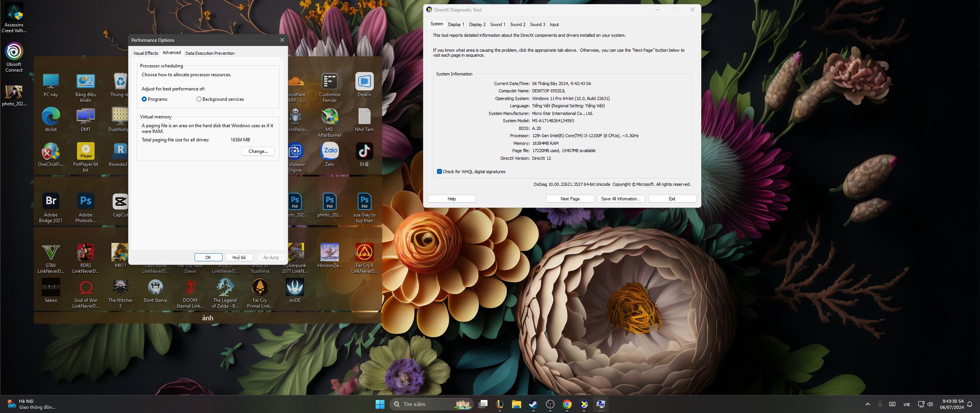Expand hidden system tray icons chevron
Screen dimensions: 980x413
click(x=867, y=404)
